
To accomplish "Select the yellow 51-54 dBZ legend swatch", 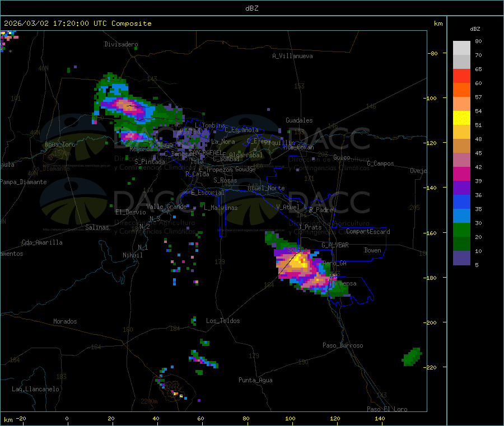I will [461, 118].
